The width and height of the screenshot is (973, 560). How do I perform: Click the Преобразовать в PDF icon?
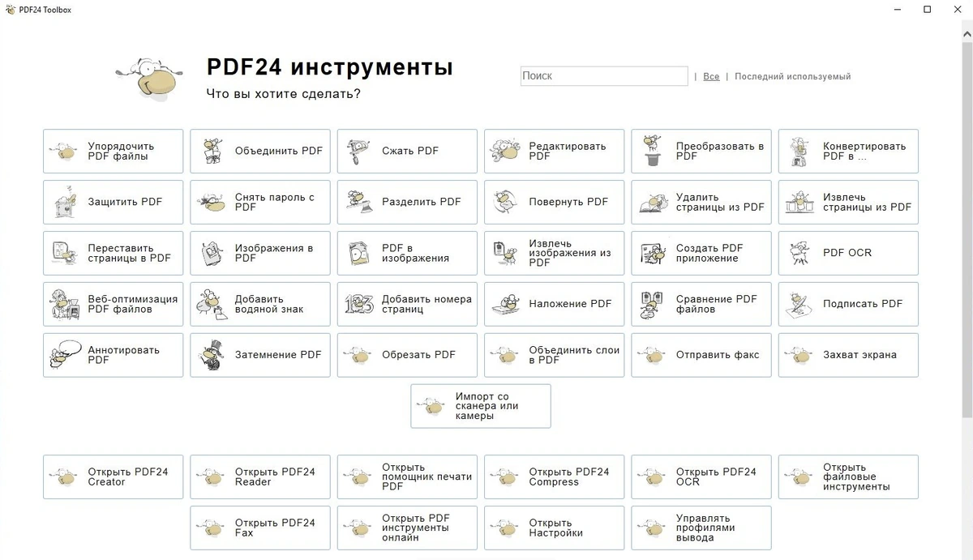click(x=653, y=152)
